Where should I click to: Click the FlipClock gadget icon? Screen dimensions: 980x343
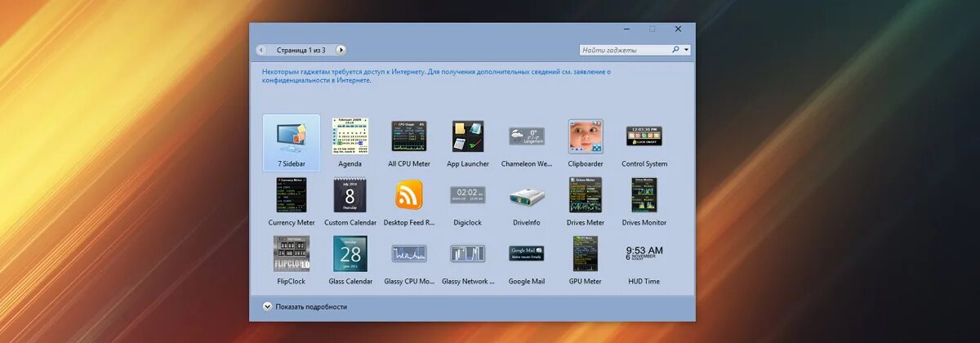[292, 253]
